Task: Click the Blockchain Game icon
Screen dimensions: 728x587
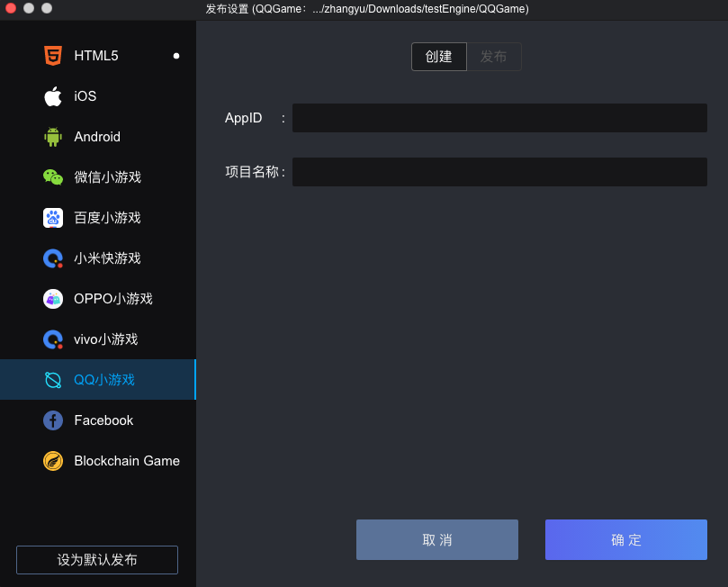Action: point(53,461)
